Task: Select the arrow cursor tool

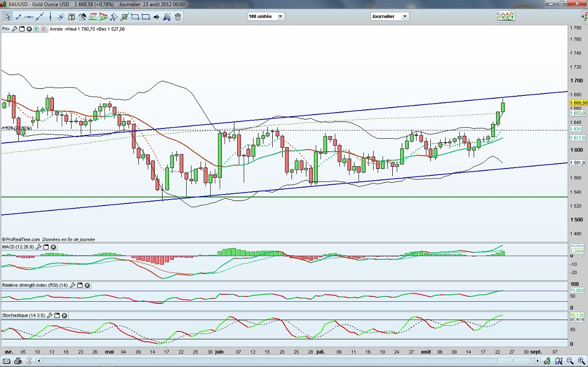Action: 8,17
